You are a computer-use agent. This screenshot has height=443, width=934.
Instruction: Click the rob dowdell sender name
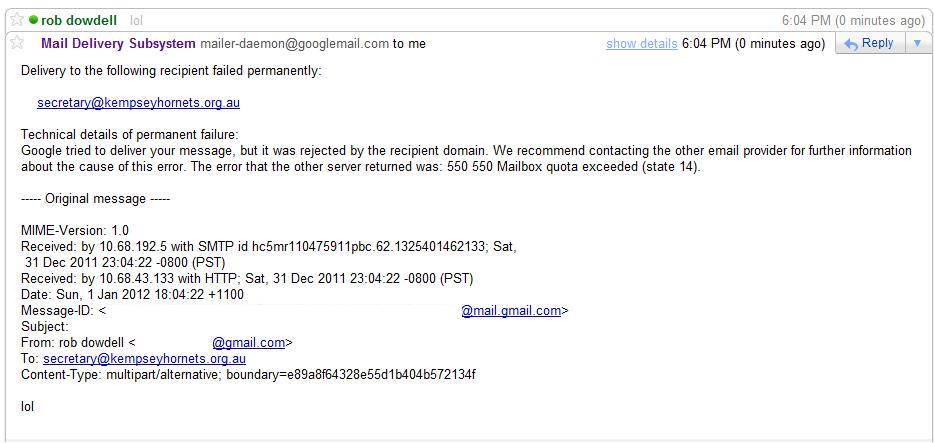pos(79,20)
